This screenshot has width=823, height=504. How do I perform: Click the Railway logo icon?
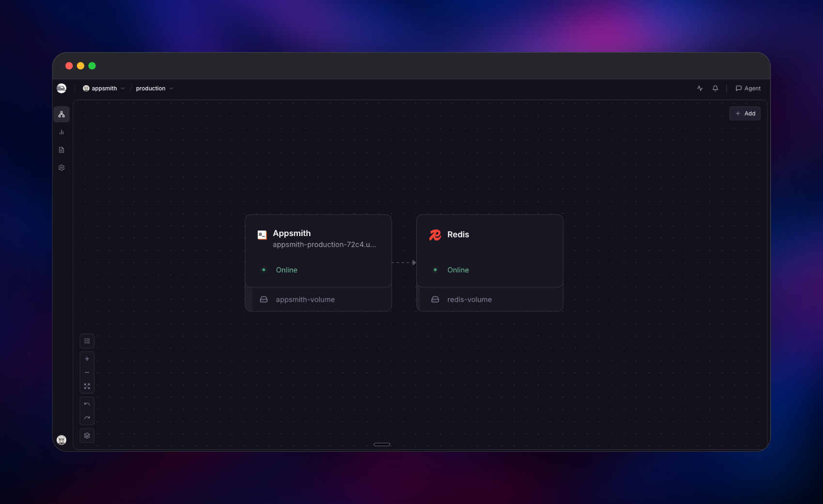61,88
